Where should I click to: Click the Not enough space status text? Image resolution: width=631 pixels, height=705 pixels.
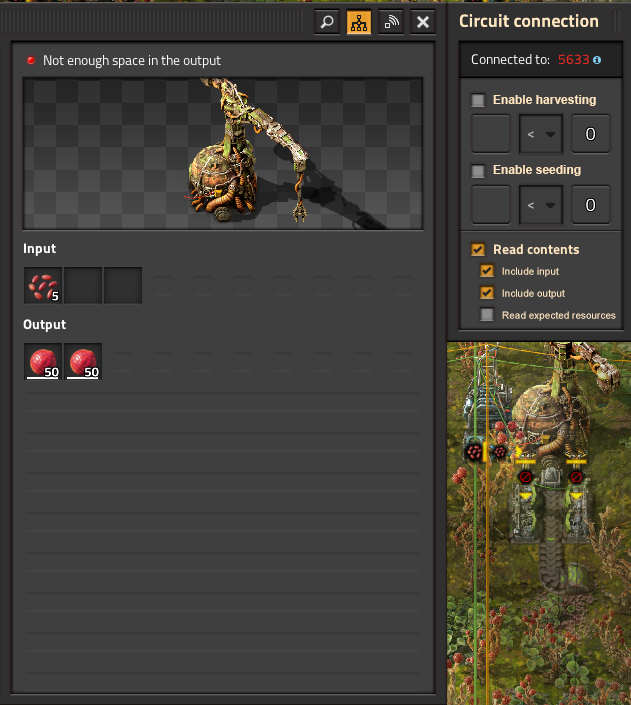point(132,60)
